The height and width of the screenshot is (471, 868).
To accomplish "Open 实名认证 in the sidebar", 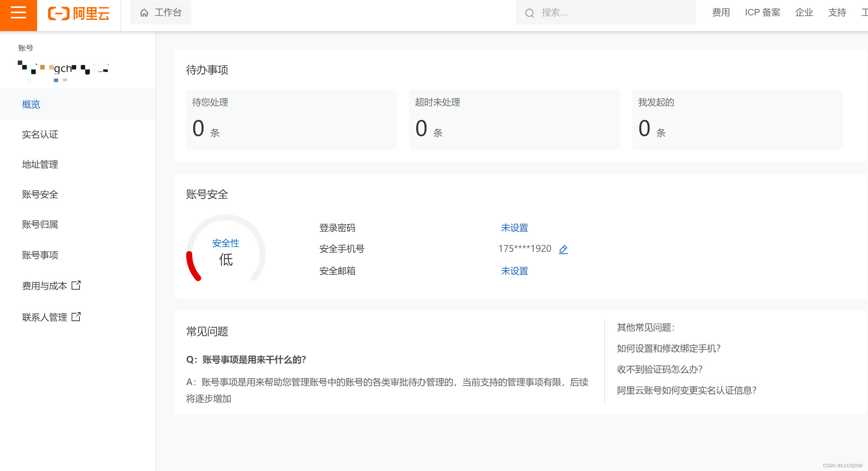I will point(40,135).
